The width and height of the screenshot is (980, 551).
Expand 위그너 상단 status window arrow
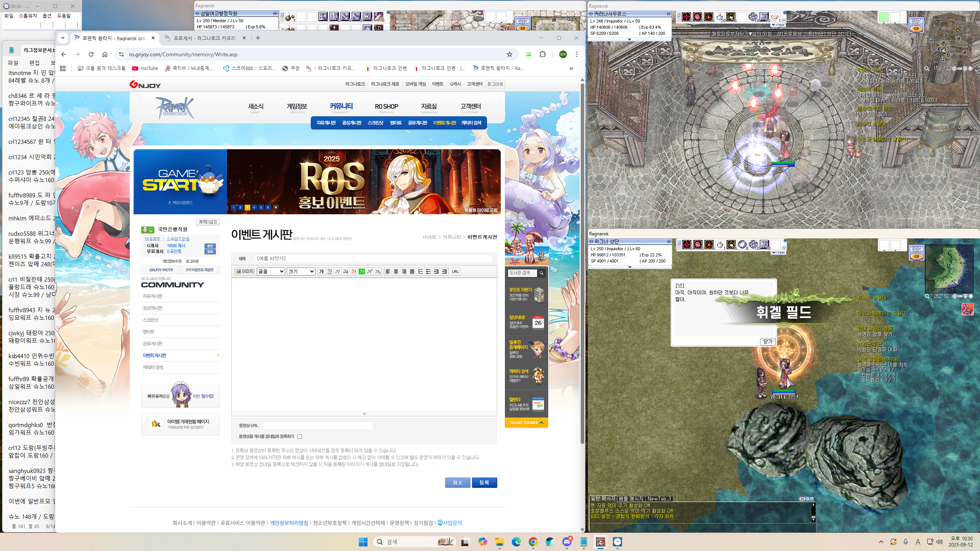(x=630, y=267)
